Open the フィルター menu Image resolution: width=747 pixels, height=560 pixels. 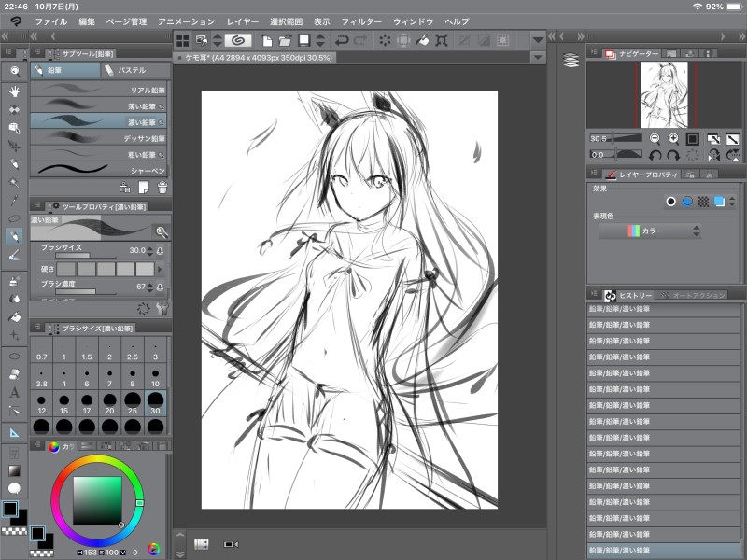click(x=361, y=21)
